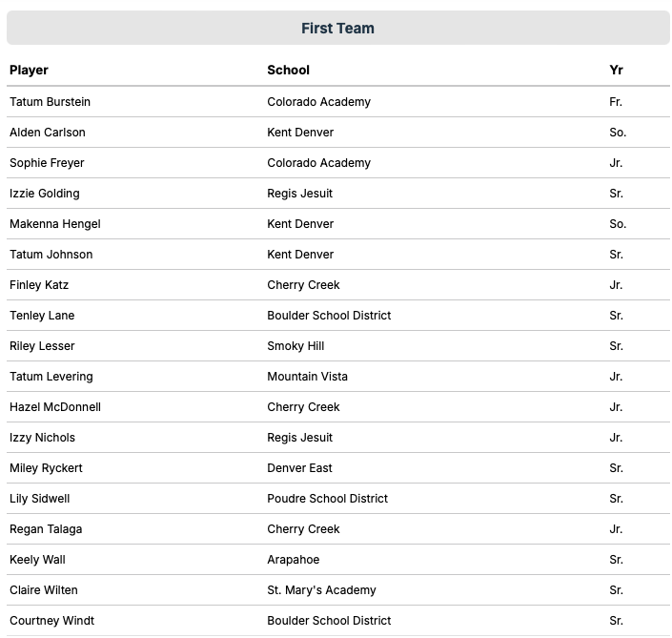Click Tatum Johnson's name

tap(51, 255)
